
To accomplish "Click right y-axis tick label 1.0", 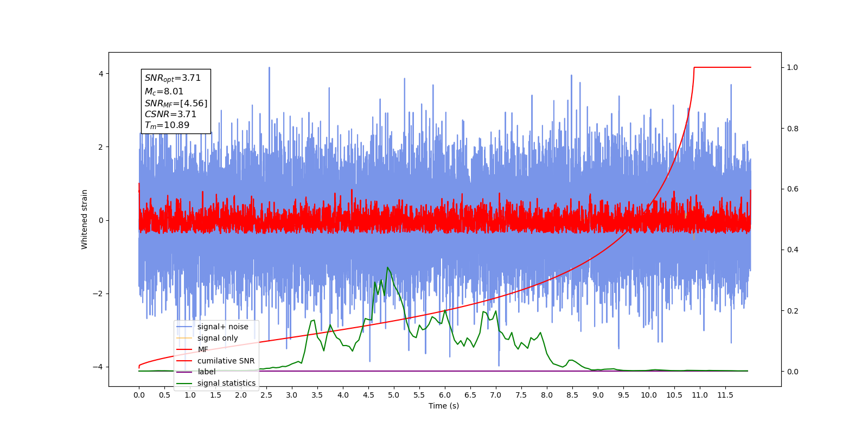I will click(793, 67).
